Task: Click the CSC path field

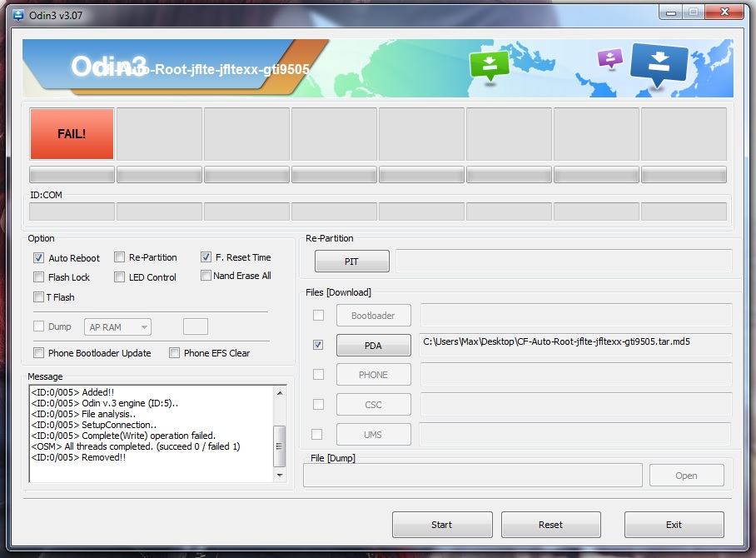Action: pyautogui.click(x=576, y=404)
